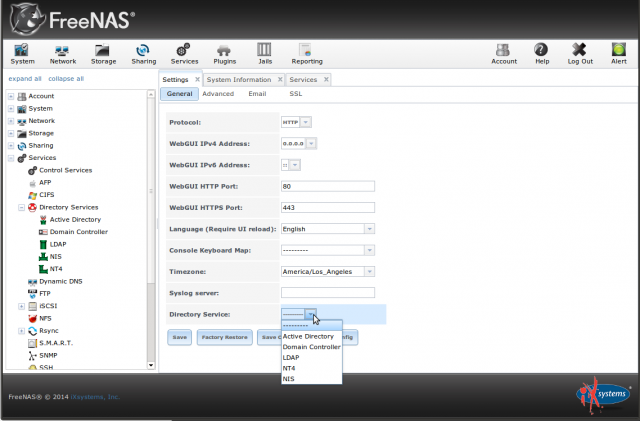
Task: Open the Plugins toolbar icon
Action: coord(224,54)
